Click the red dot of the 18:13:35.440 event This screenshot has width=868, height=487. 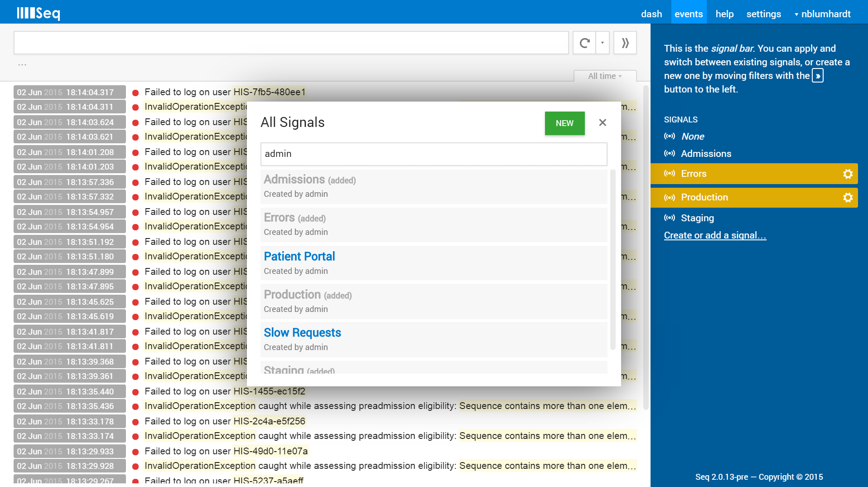coord(135,392)
